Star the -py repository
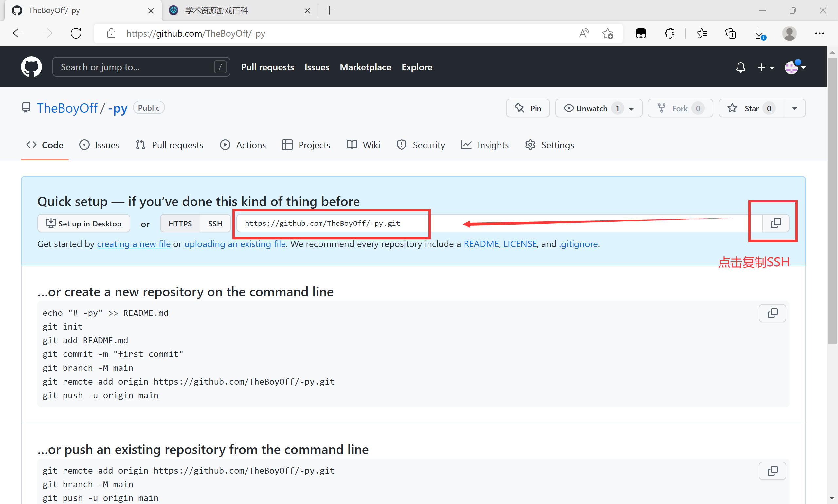The height and width of the screenshot is (504, 838). [x=751, y=108]
